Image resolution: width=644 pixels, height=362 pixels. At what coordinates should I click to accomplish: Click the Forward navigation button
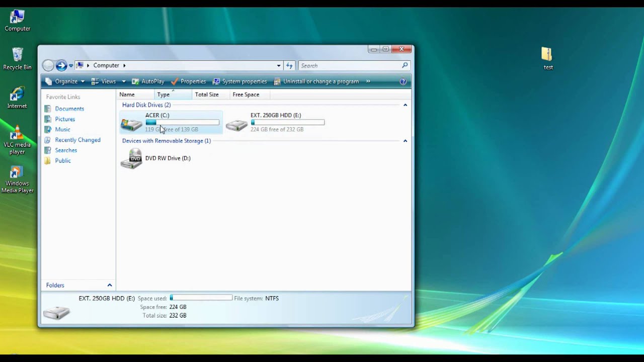tap(61, 65)
